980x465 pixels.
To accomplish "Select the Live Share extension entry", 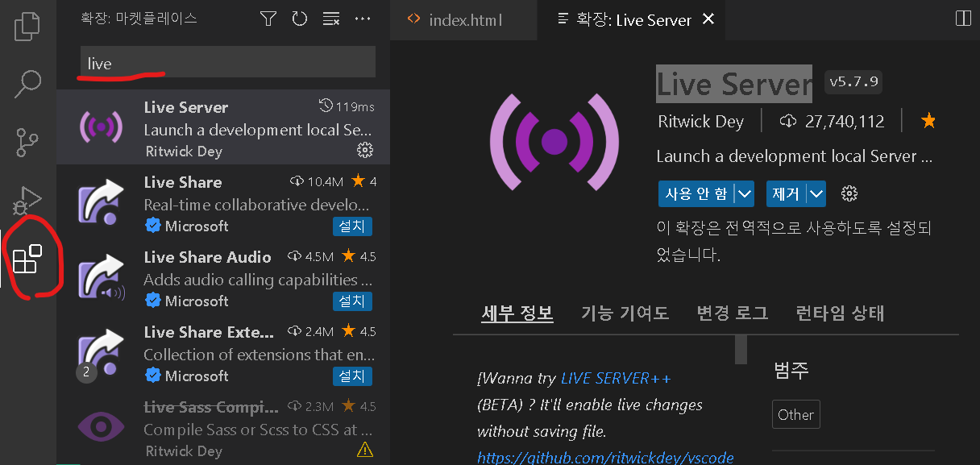I will (x=223, y=202).
